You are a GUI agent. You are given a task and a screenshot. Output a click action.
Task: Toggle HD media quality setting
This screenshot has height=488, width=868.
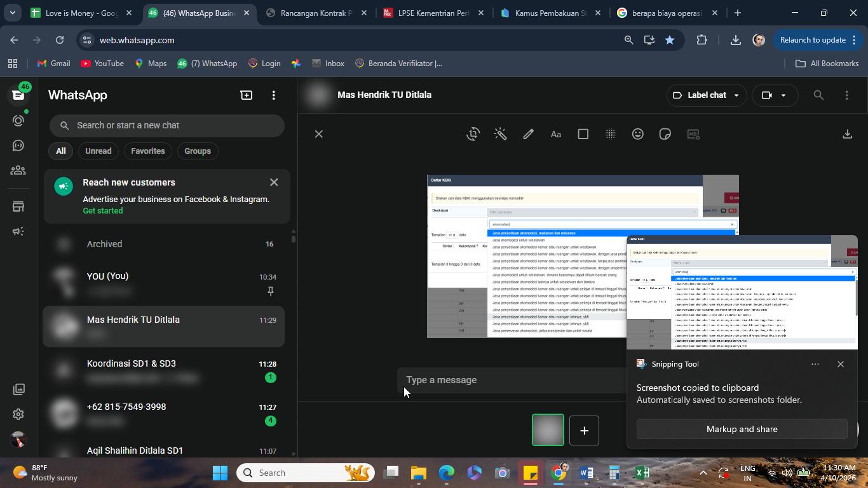point(693,134)
